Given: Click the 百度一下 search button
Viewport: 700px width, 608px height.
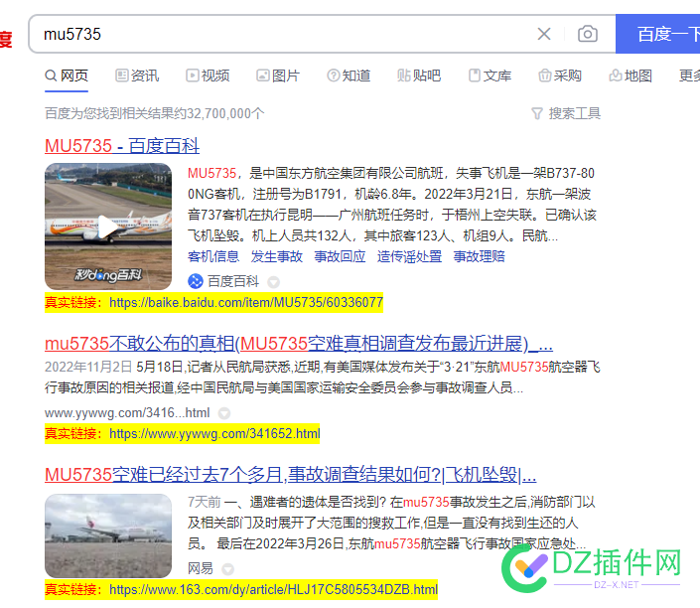Looking at the screenshot, I should [657, 34].
